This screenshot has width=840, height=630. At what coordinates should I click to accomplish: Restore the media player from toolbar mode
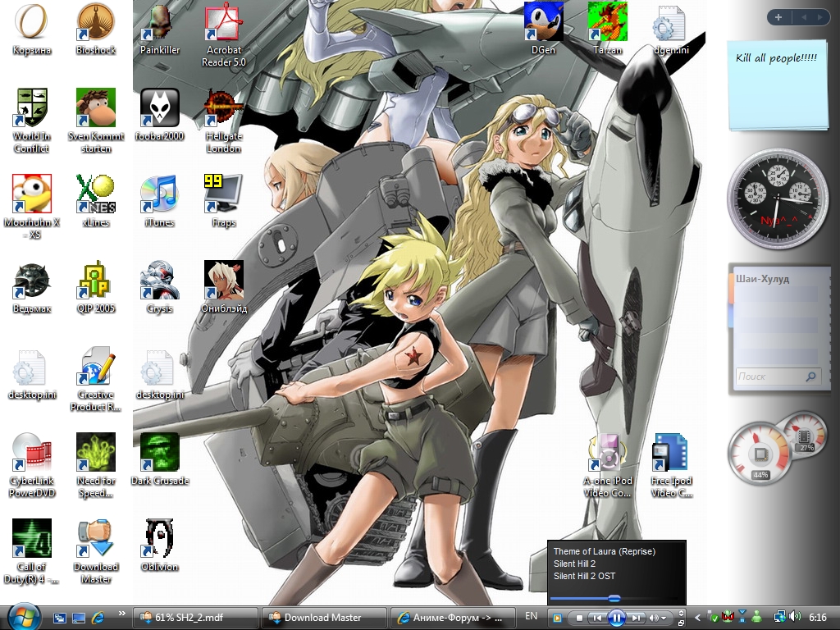click(681, 623)
